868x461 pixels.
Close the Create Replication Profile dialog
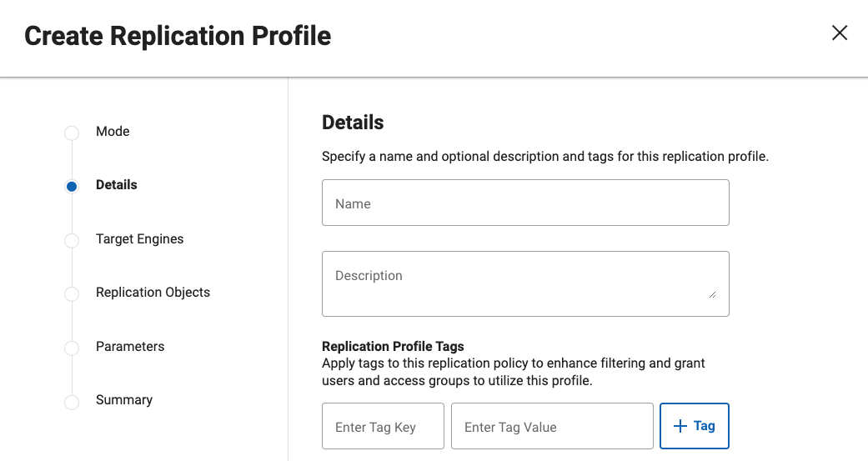coord(840,33)
